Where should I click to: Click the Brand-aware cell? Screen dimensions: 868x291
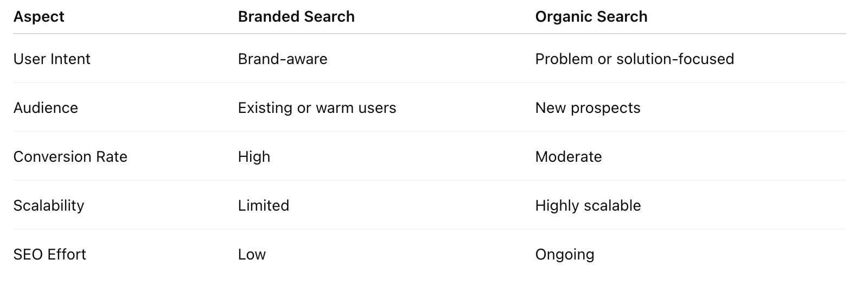point(282,59)
